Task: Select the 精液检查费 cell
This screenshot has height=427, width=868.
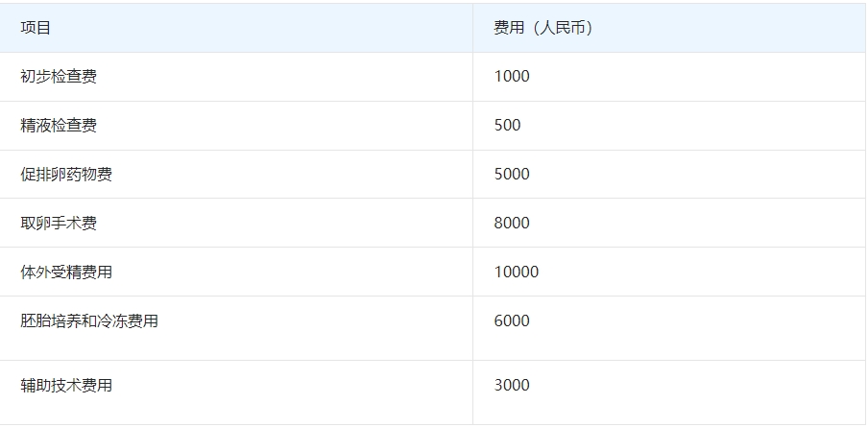Action: pyautogui.click(x=236, y=126)
